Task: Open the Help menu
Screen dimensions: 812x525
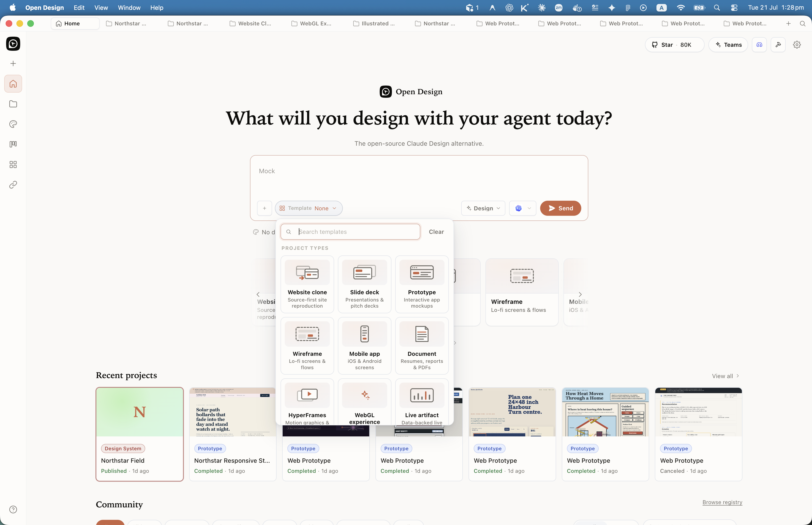Action: [157, 8]
